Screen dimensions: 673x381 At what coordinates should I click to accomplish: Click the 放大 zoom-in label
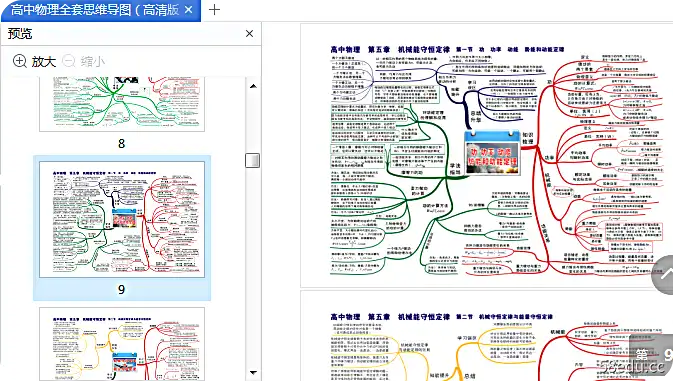pyautogui.click(x=44, y=61)
